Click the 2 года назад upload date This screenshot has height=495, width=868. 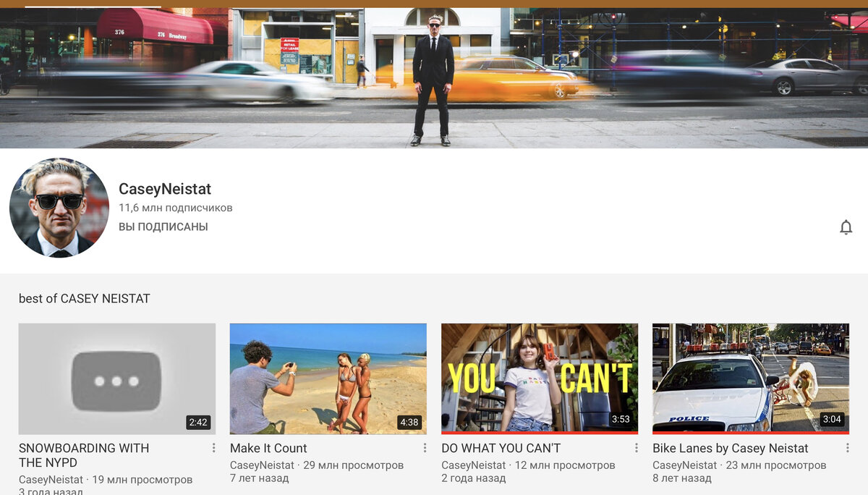[473, 478]
